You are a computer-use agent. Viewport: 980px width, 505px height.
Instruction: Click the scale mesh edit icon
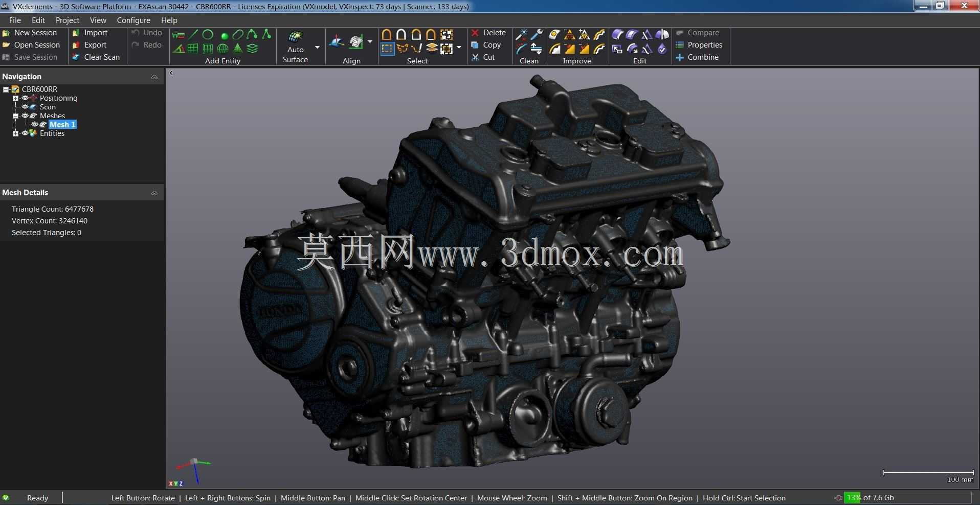click(617, 49)
